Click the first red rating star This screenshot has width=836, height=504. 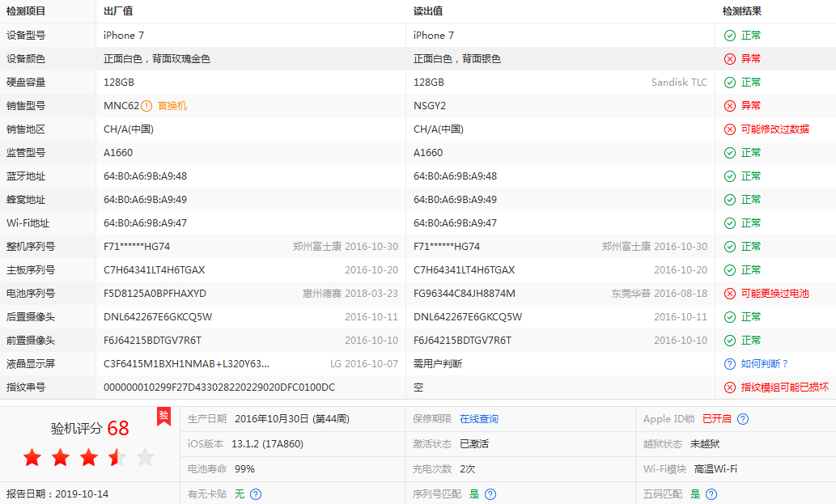(x=32, y=457)
